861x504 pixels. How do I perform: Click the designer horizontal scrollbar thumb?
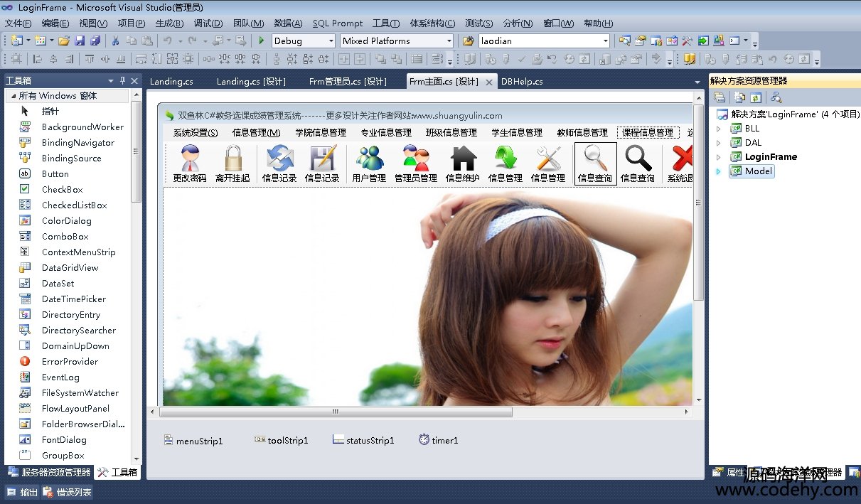(x=336, y=412)
